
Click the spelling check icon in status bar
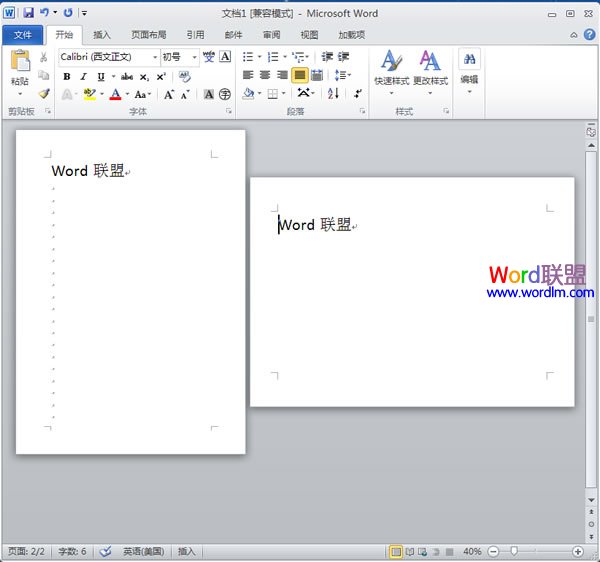(106, 551)
